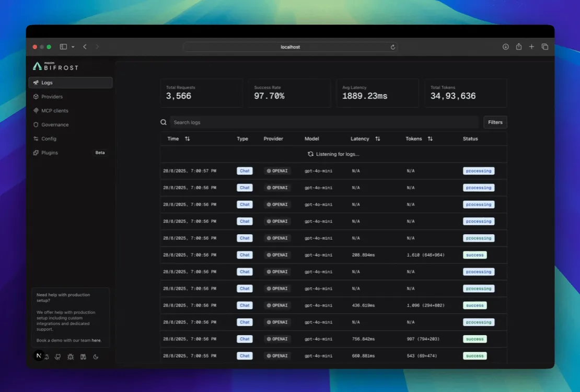
Task: Open the Next.js dev tools N indicator
Action: [x=39, y=355]
